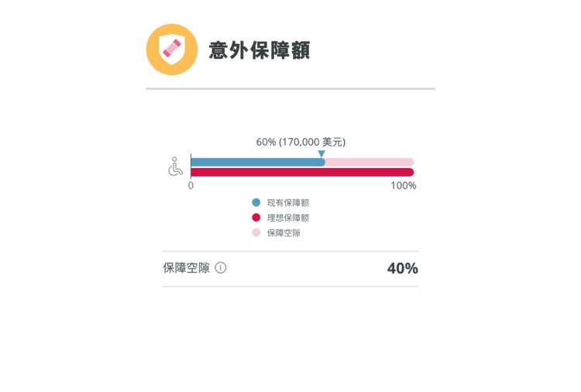Image resolution: width=581 pixels, height=392 pixels.
Task: Click the blue existing coverage bar
Action: pyautogui.click(x=258, y=162)
